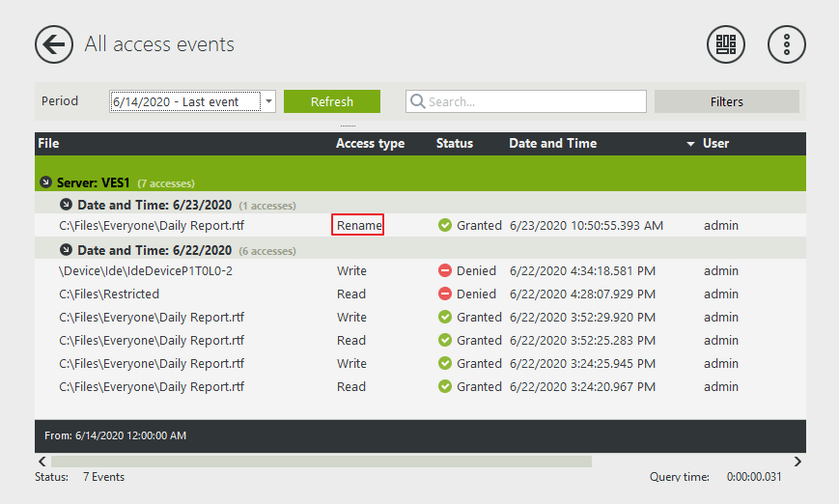The height and width of the screenshot is (504, 839).
Task: Click the search magnifier icon
Action: tap(417, 102)
